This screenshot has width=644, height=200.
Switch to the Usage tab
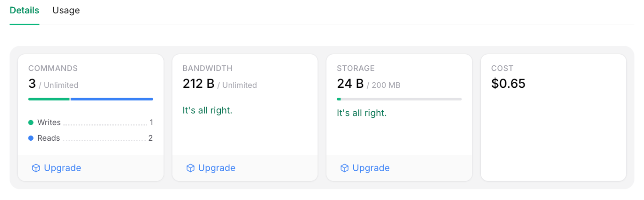pos(66,11)
